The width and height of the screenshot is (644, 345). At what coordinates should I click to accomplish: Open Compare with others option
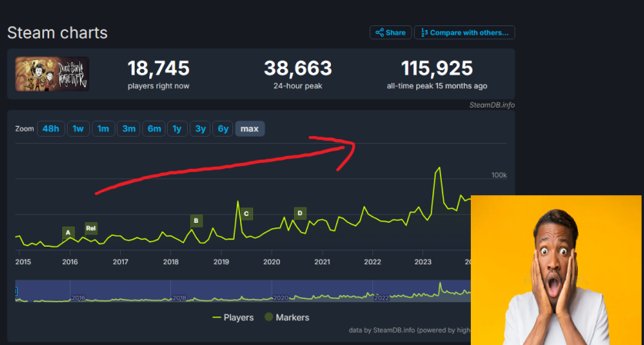tap(464, 32)
